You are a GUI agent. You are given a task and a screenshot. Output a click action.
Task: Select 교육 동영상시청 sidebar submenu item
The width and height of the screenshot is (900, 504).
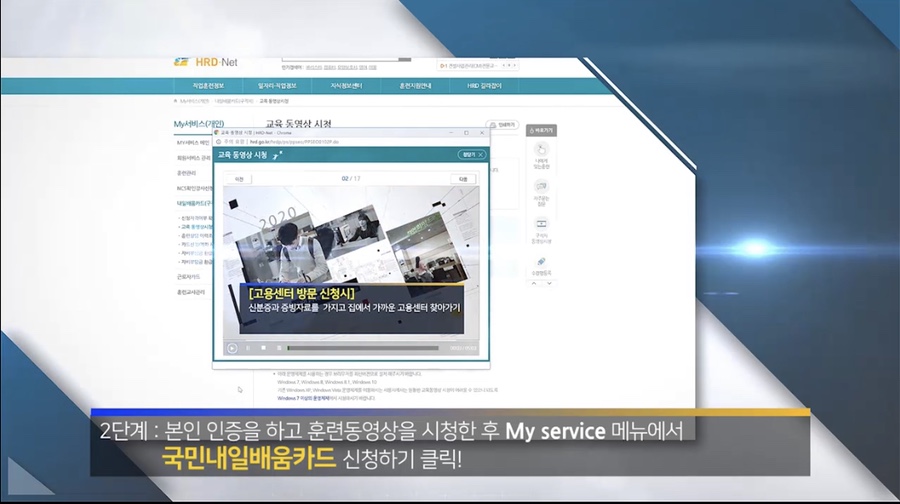click(x=196, y=227)
